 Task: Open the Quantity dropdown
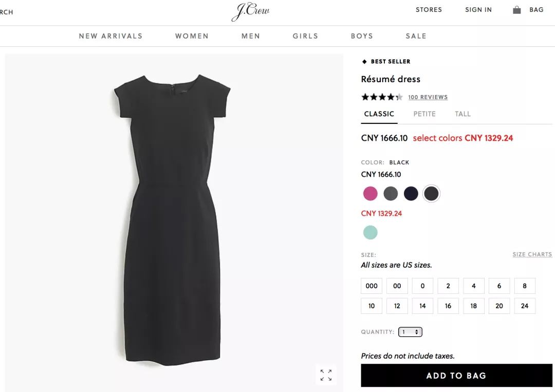pyautogui.click(x=410, y=332)
